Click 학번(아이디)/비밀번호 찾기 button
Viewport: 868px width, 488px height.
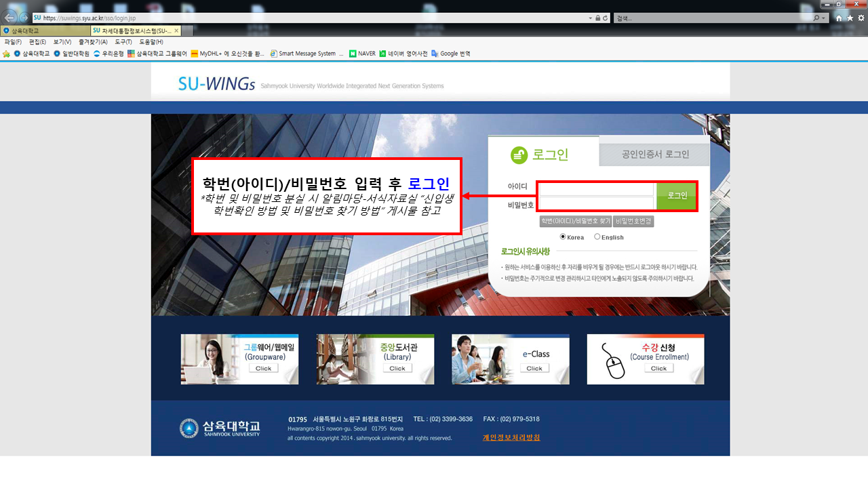tap(575, 222)
